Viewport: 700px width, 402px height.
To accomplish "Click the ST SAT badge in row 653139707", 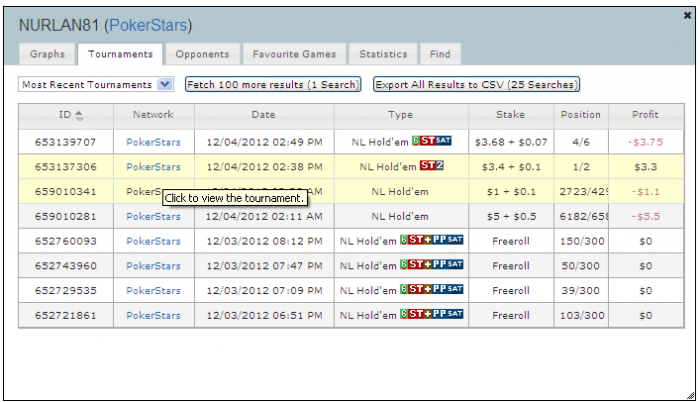I will click(431, 141).
